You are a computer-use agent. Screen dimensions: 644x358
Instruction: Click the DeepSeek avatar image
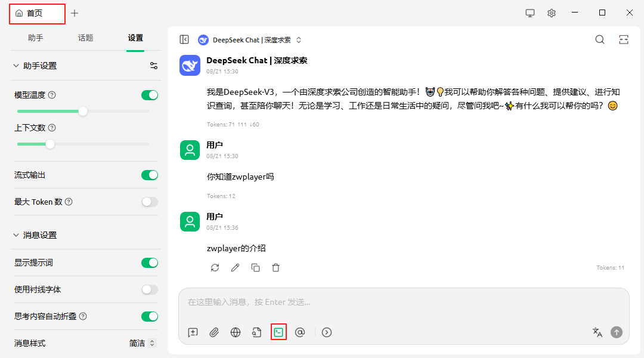pos(190,66)
